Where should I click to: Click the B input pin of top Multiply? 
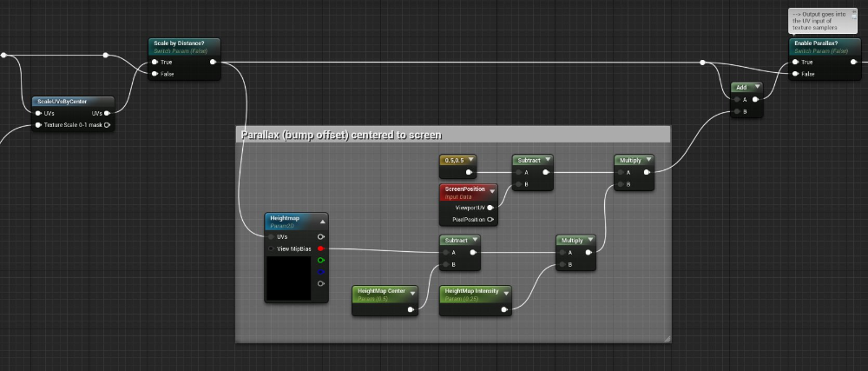[x=620, y=184]
